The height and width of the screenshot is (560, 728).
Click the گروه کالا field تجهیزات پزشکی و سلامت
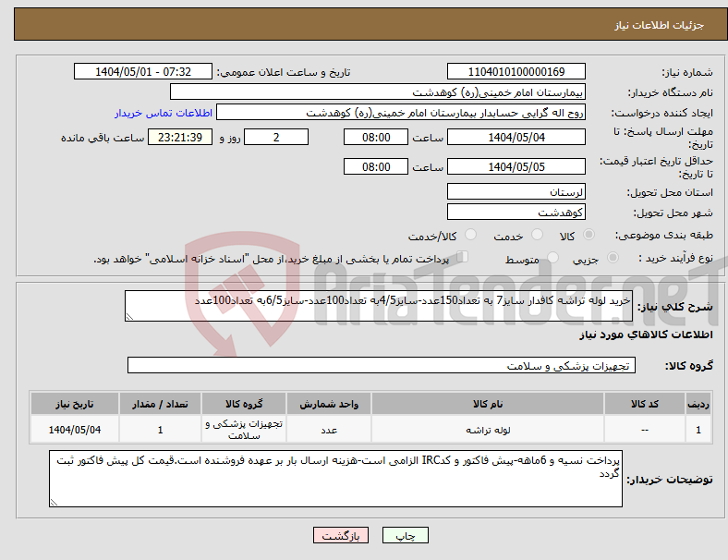point(382,365)
